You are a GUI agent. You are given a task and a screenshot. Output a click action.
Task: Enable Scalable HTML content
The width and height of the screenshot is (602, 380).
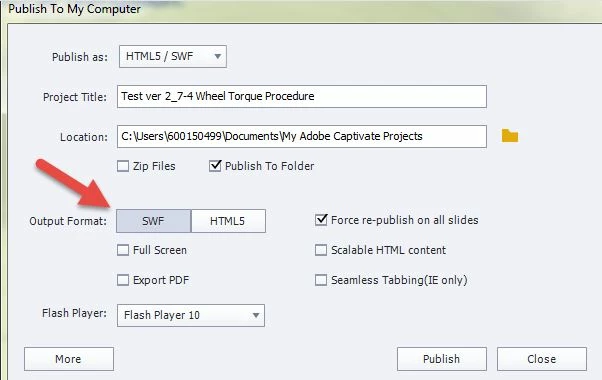pos(321,250)
